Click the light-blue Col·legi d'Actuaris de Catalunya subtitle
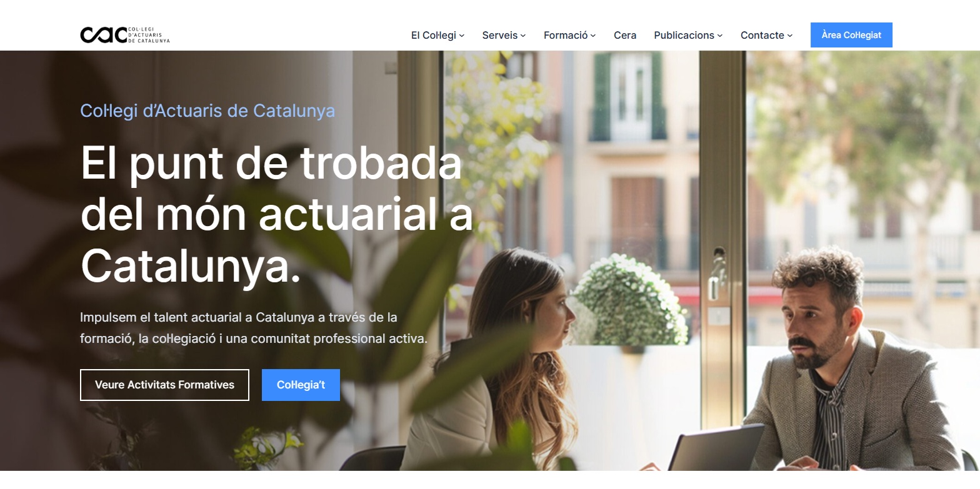 coord(207,111)
